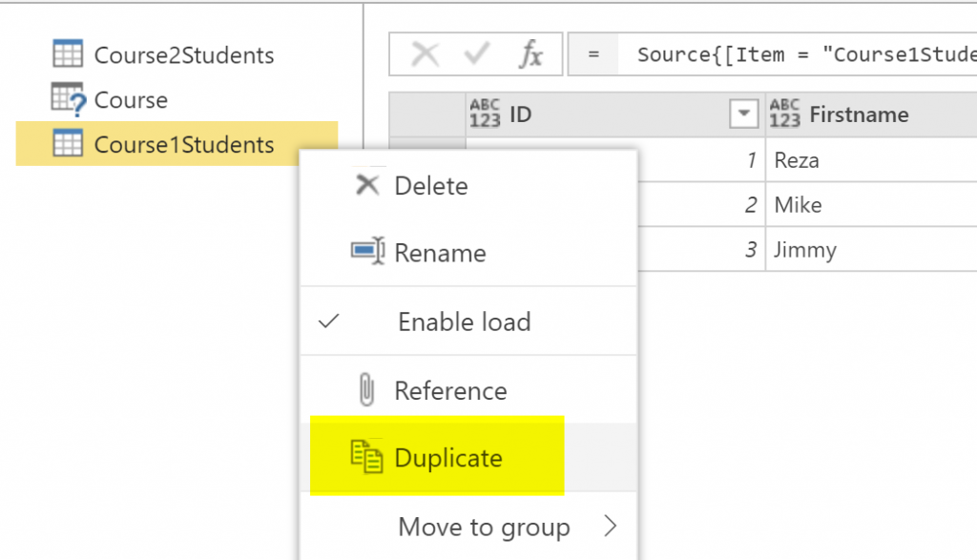Click the Course1Students table icon
Viewport: 977px width, 560px height.
pos(68,145)
